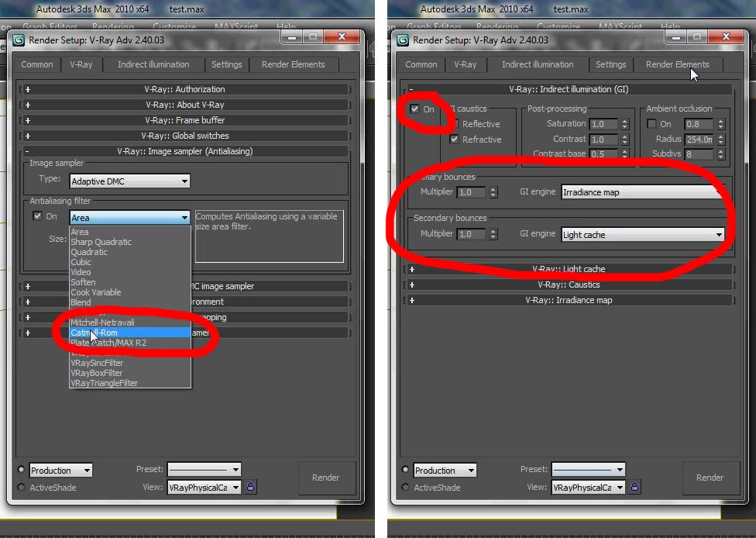Collapse the V-Ray:: Image sampler (Antialiasing) rollout
756x538 pixels.
pos(184,151)
